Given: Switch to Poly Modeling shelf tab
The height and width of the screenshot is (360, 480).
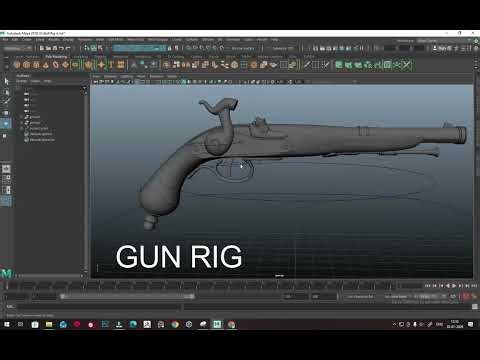Looking at the screenshot, I should (56, 57).
